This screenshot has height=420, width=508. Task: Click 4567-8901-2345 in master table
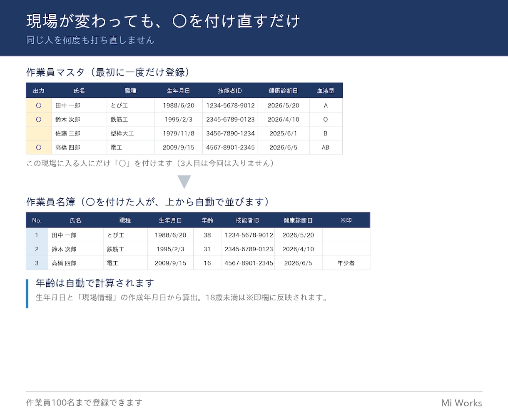[x=230, y=147]
